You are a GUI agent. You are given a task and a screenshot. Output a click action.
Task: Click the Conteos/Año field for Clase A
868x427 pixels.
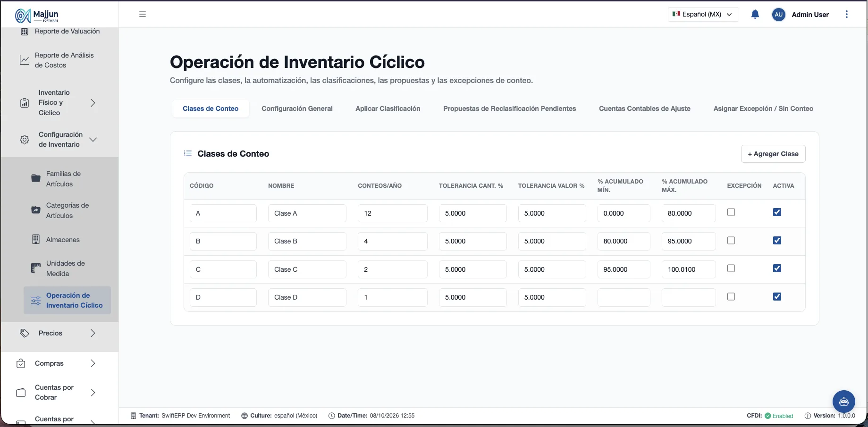pos(393,213)
